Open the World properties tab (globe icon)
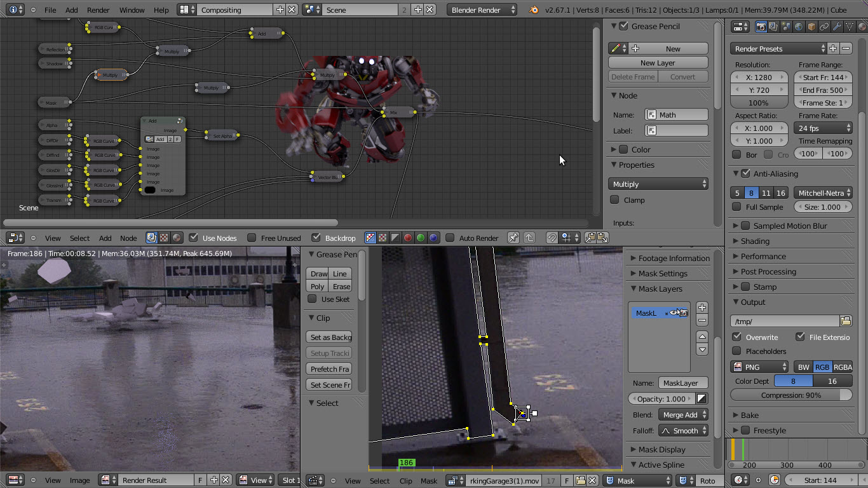 click(799, 27)
